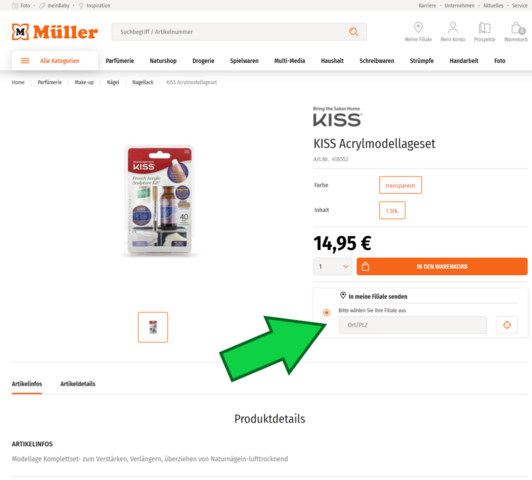This screenshot has height=480, width=532.
Task: Select the product thumbnail image
Action: pos(153,327)
